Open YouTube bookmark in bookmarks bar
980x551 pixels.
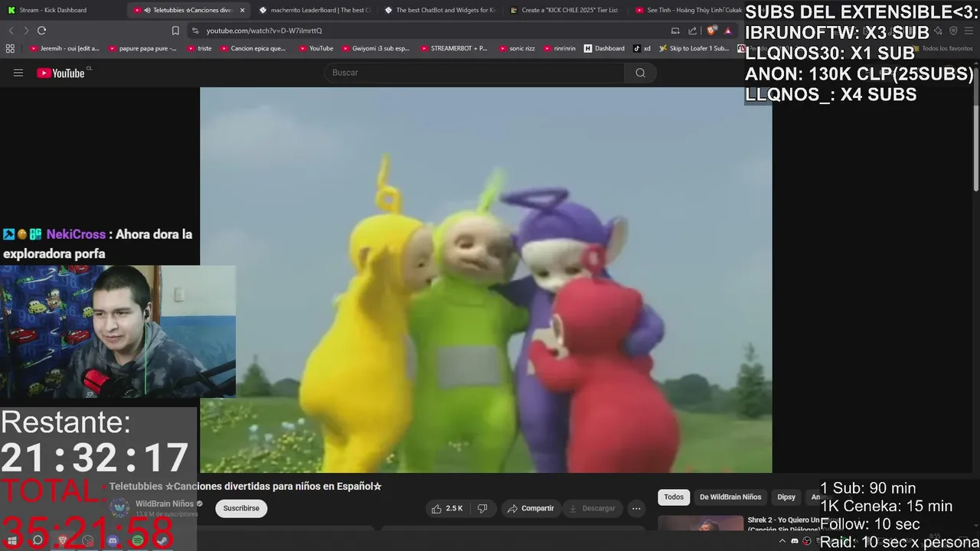coord(315,48)
